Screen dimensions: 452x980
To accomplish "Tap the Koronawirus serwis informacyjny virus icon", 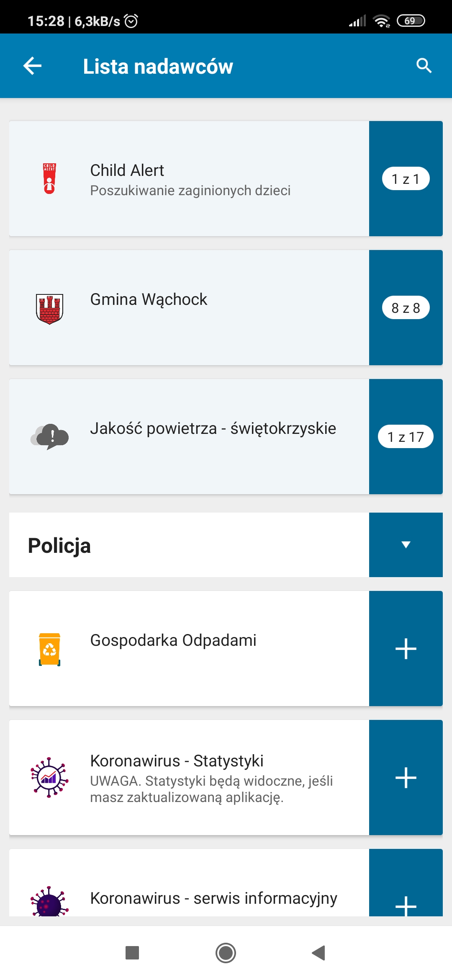I will click(x=49, y=901).
